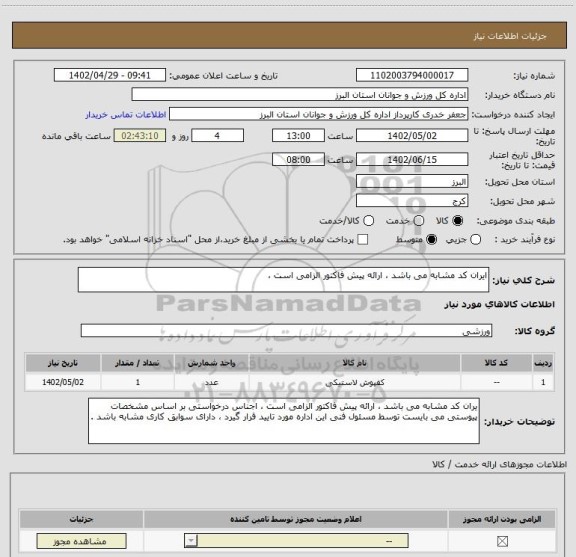Click the response deadline date 1402/05/02 field
The width and height of the screenshot is (576, 557).
point(412,136)
